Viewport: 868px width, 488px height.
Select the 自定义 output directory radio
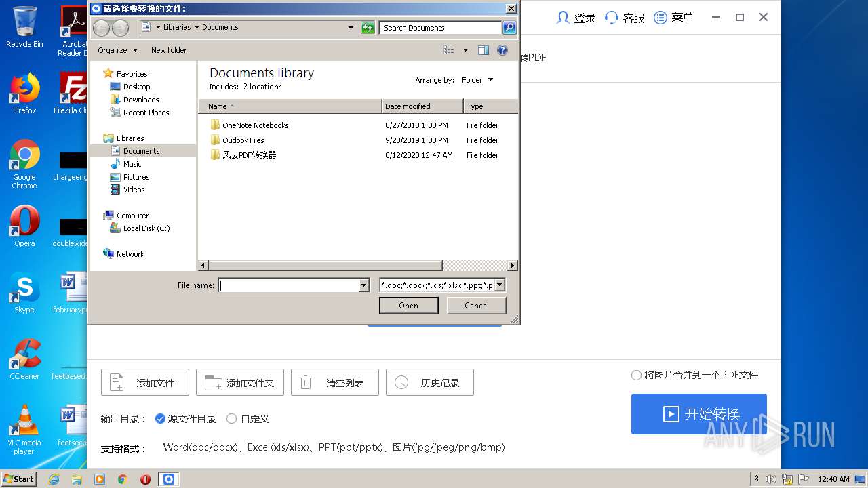pos(231,419)
